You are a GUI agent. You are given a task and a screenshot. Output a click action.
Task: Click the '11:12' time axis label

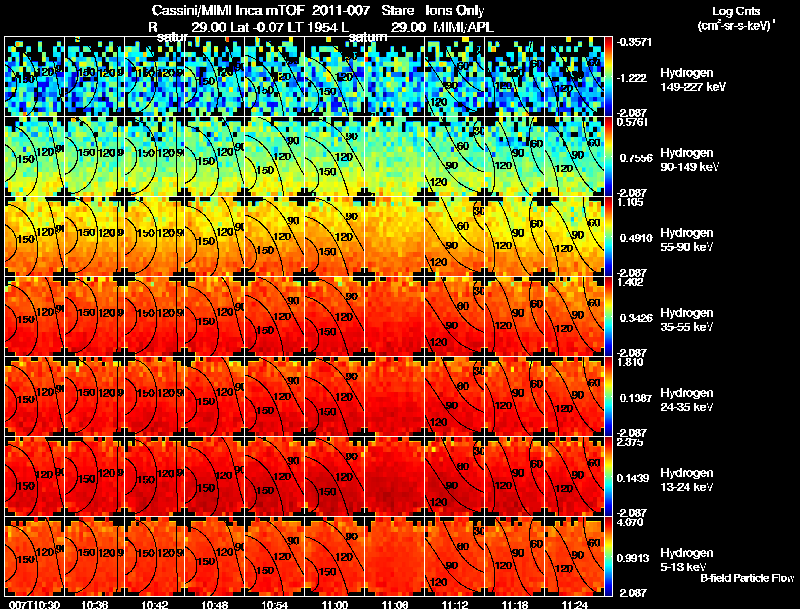click(455, 604)
